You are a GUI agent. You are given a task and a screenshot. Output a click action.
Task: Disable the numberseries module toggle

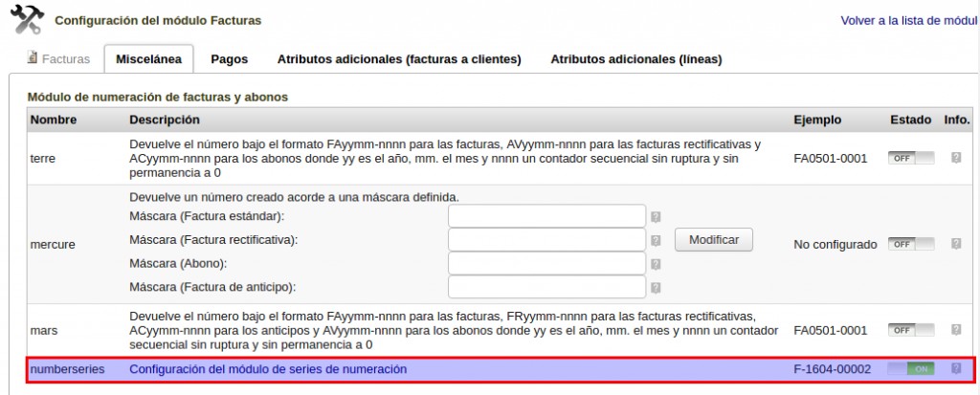pyautogui.click(x=910, y=369)
